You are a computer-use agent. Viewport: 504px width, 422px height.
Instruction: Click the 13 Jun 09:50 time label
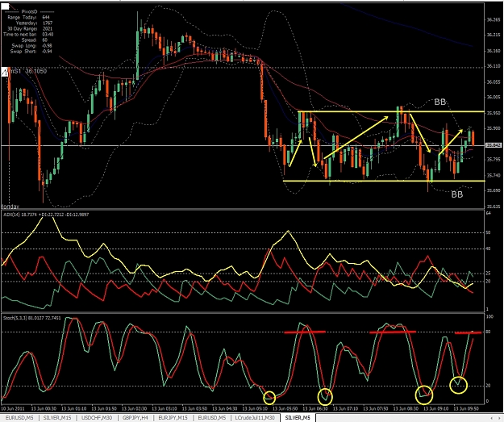[x=466, y=409]
